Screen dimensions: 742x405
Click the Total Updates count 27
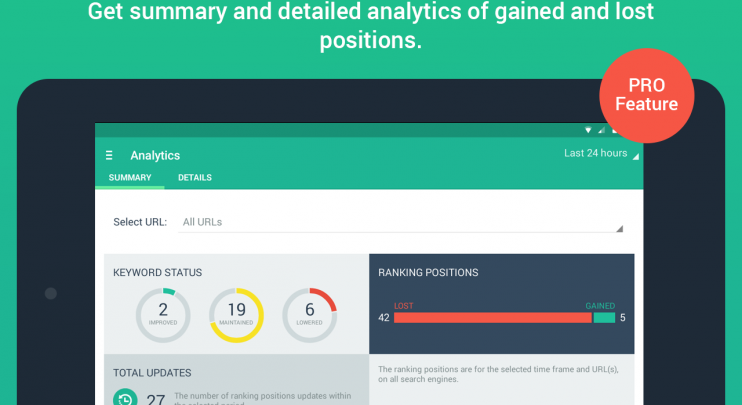(156, 399)
